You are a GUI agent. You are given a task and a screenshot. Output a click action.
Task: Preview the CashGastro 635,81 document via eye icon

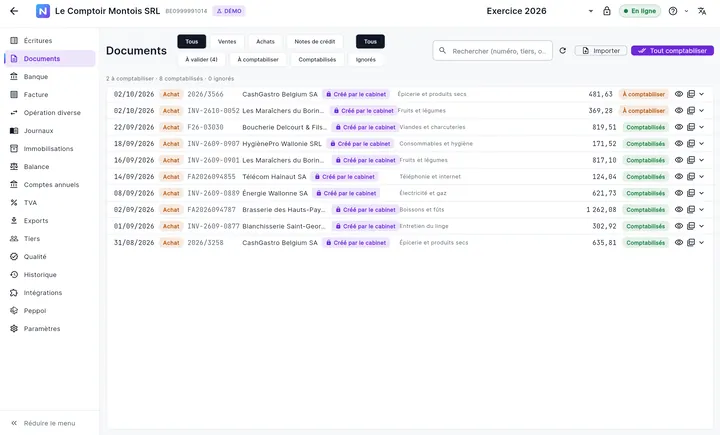[679, 243]
